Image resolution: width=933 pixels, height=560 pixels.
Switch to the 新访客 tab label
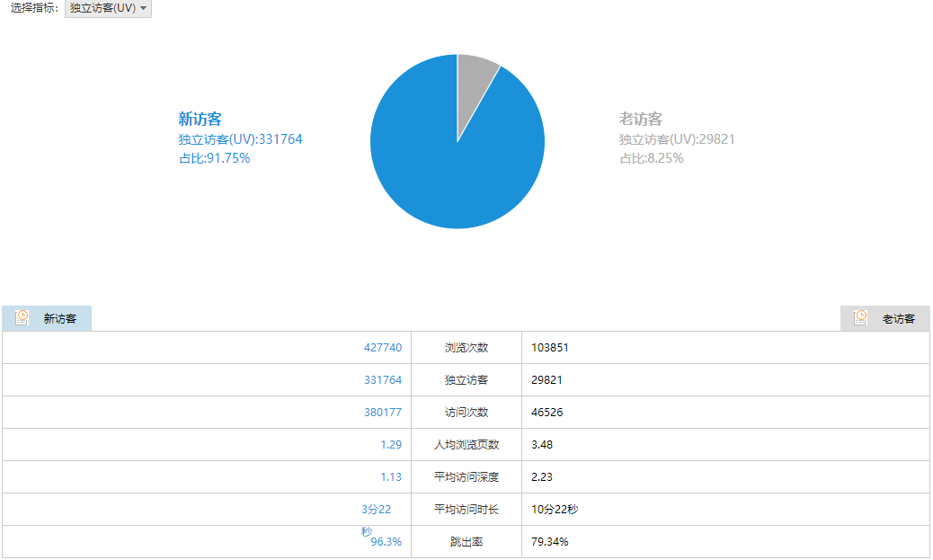pos(60,319)
